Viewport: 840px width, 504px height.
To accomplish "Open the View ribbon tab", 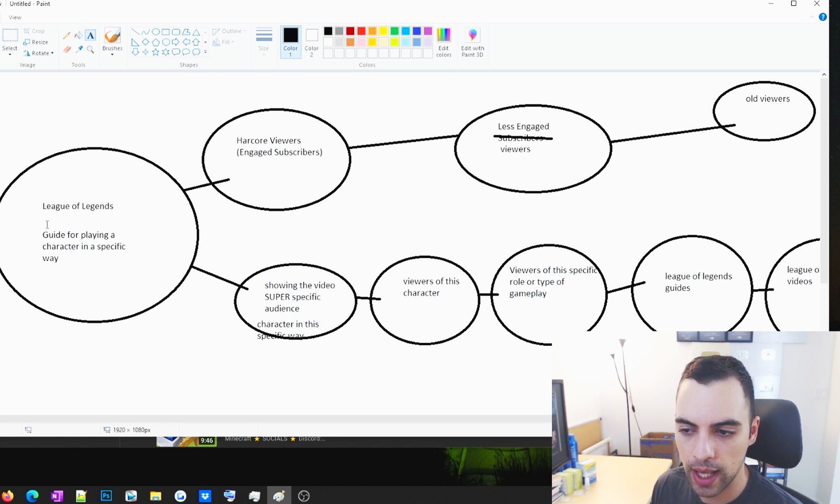I will (15, 17).
